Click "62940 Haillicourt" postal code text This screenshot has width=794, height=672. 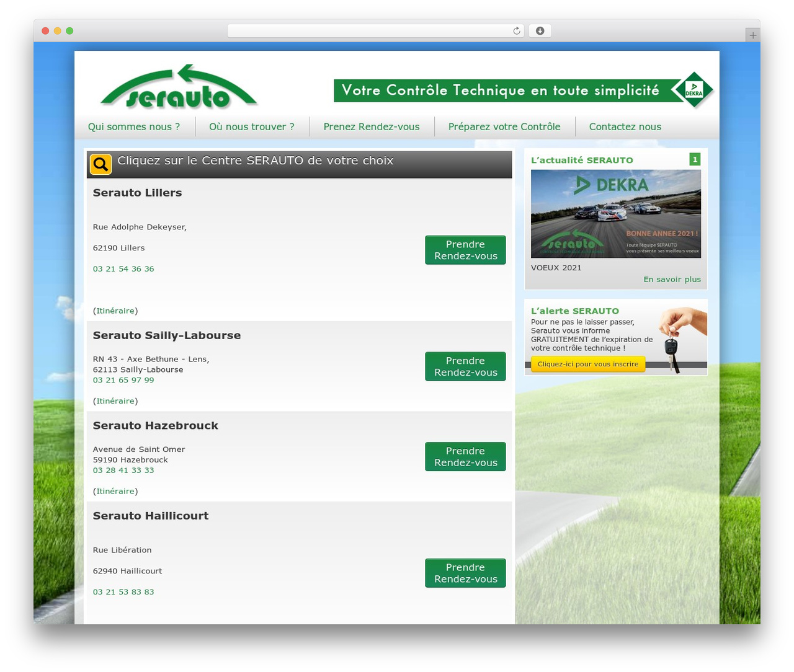pyautogui.click(x=127, y=571)
